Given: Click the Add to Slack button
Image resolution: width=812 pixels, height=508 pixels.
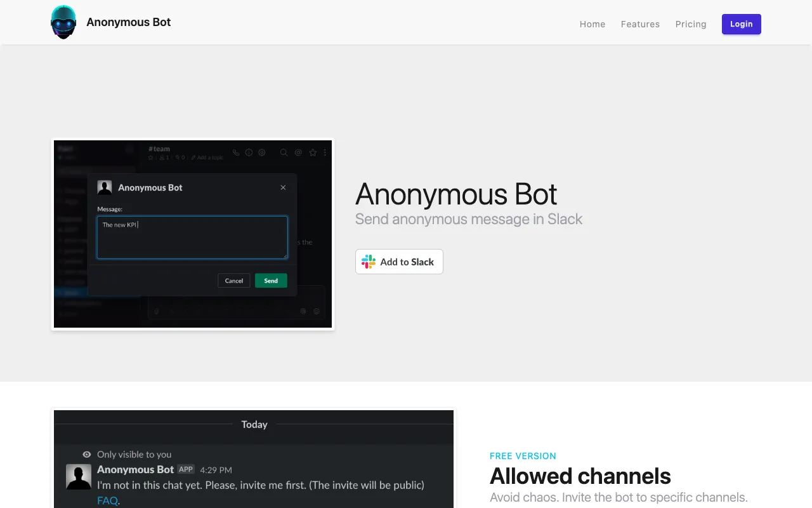Looking at the screenshot, I should click(x=399, y=262).
